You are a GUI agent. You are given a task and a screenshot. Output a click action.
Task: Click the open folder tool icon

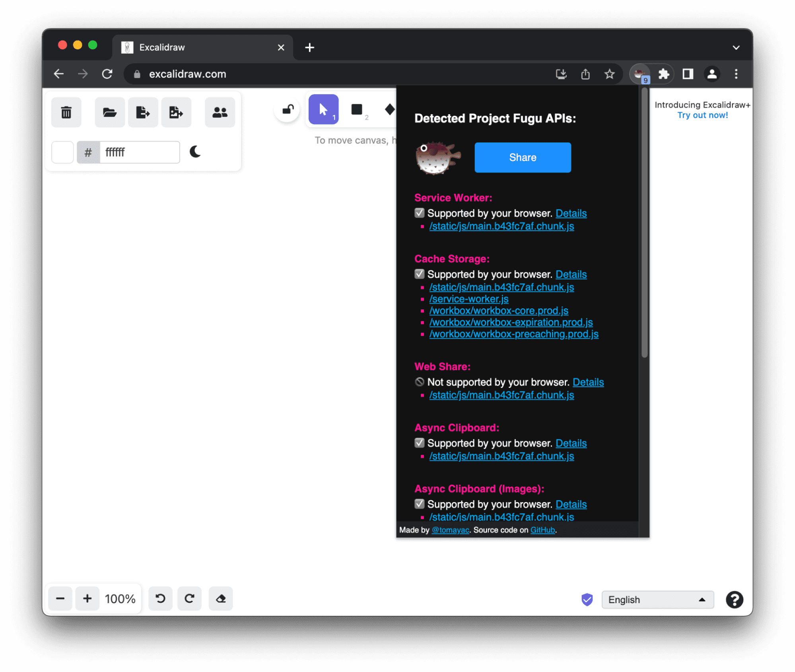coord(109,111)
